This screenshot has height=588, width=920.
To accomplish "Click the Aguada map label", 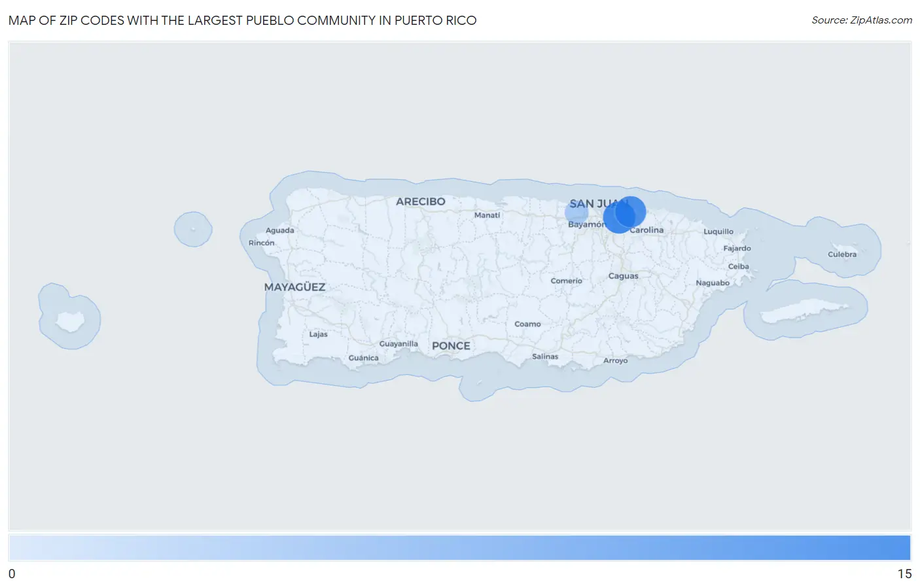I will click(279, 230).
